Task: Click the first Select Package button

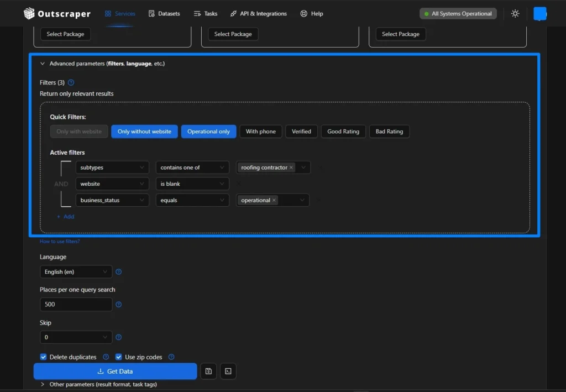Action: click(x=65, y=34)
